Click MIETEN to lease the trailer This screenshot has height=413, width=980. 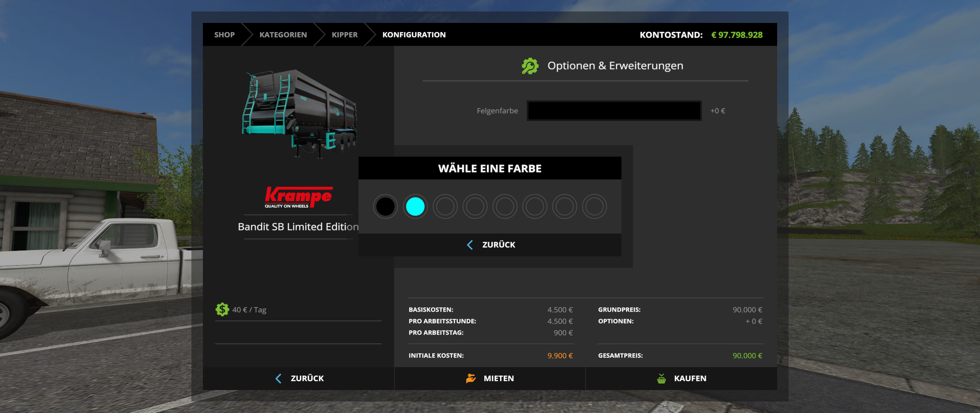(490, 379)
